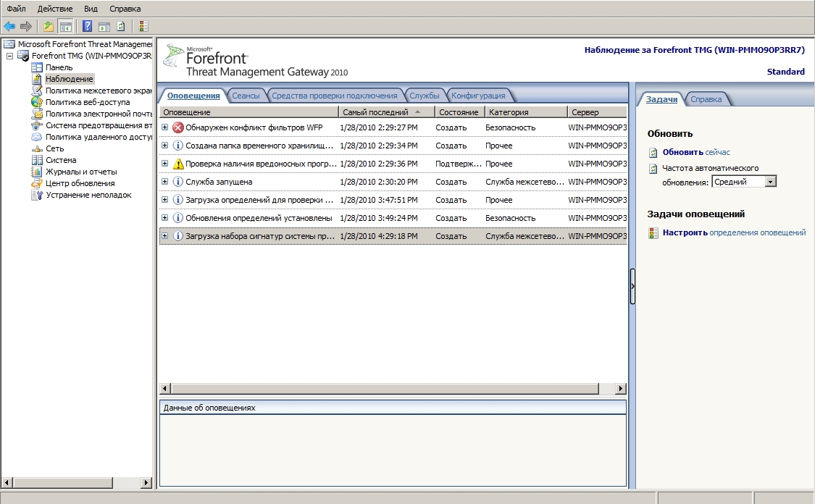
Task: Click the icon beside Настроить определения оповещений
Action: click(x=653, y=232)
